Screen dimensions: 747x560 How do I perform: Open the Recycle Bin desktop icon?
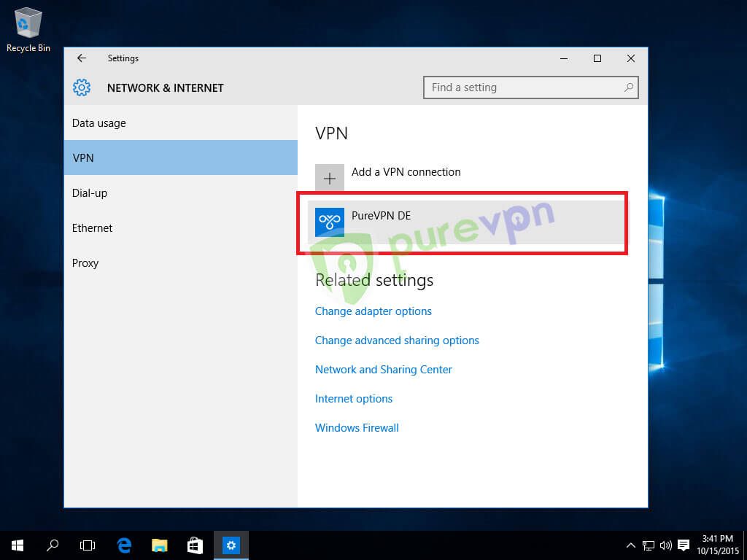pos(28,29)
